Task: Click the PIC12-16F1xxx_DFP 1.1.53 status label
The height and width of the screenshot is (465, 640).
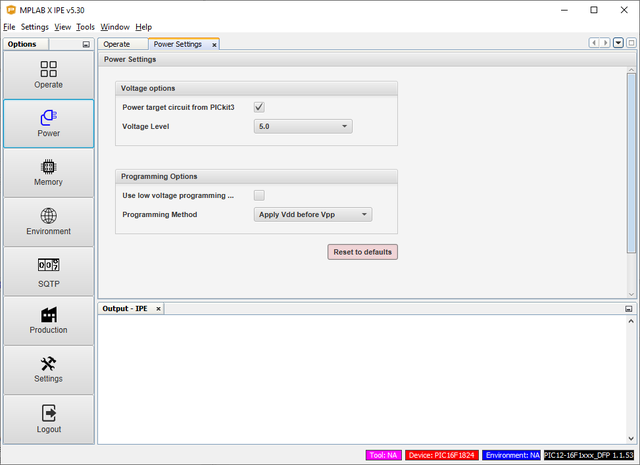Action: (x=589, y=455)
